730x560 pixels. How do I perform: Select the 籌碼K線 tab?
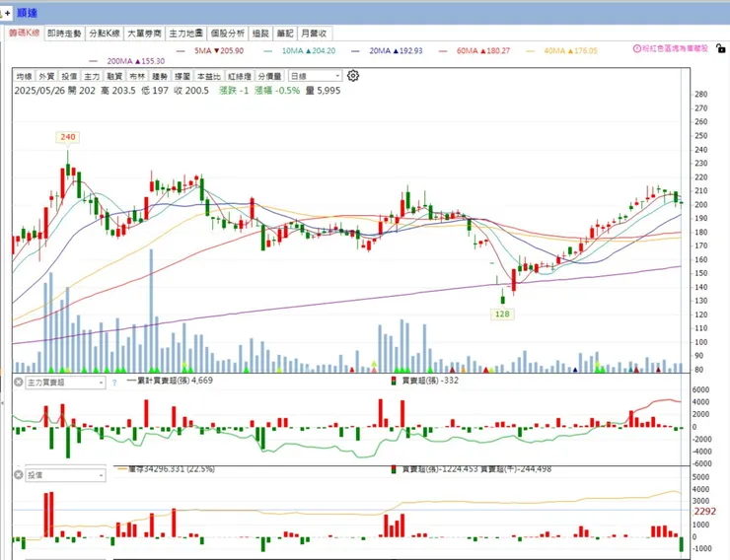pyautogui.click(x=25, y=33)
